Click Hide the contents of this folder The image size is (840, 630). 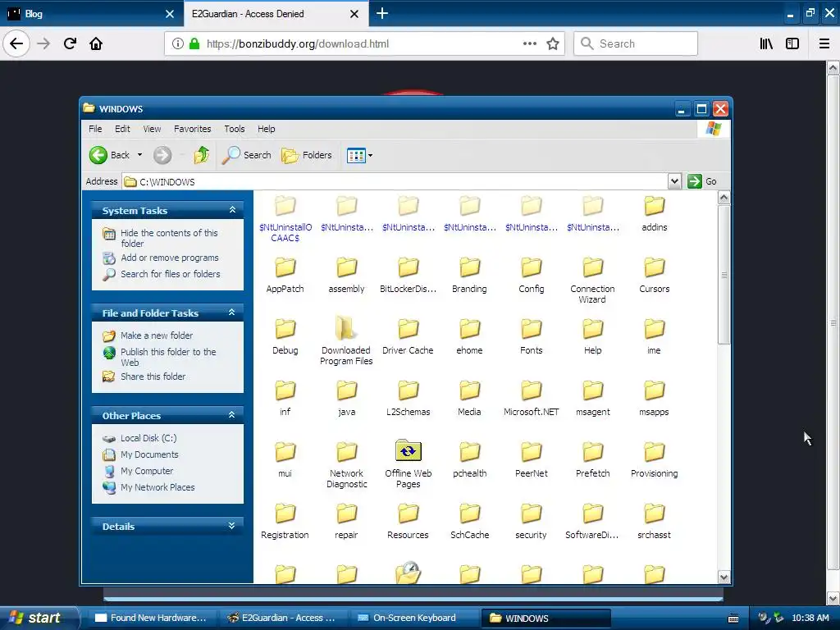(169, 238)
